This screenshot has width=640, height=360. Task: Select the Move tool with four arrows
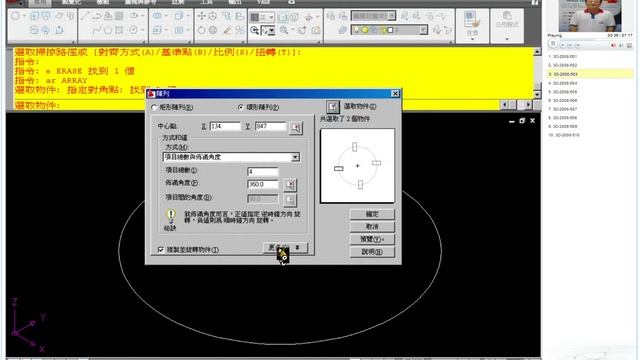[x=201, y=16]
